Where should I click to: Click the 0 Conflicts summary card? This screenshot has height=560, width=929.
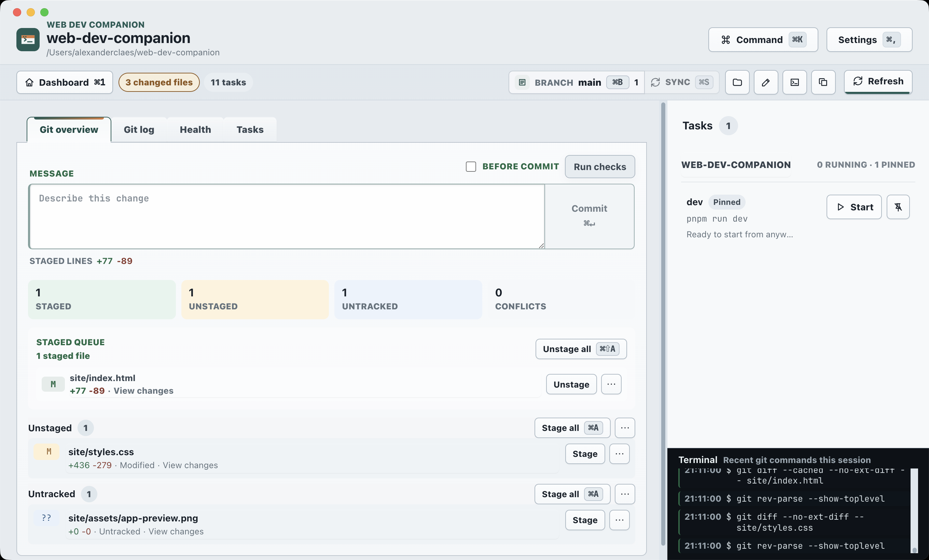point(561,299)
